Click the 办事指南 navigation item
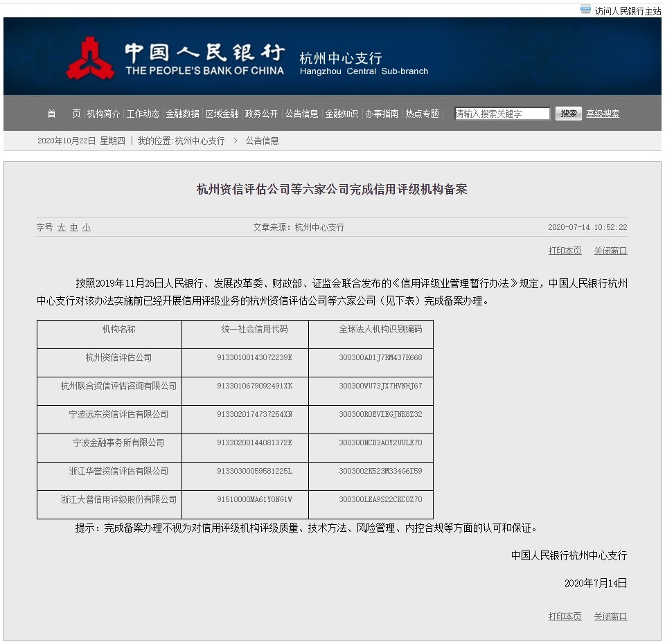Image resolution: width=665 pixels, height=644 pixels. 382,114
